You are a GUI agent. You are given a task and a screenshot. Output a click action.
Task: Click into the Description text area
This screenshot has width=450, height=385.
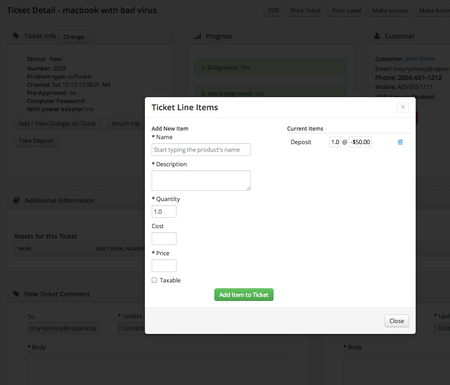(x=201, y=180)
